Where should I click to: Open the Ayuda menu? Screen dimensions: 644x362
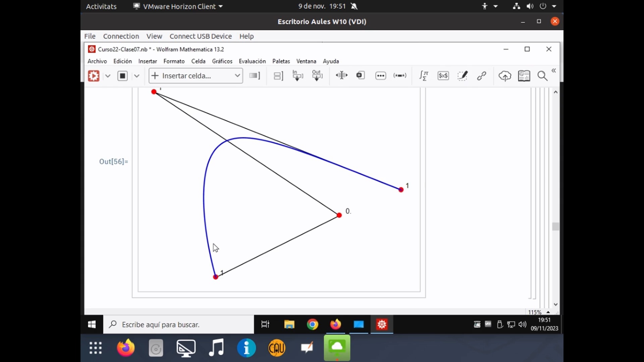click(x=331, y=61)
